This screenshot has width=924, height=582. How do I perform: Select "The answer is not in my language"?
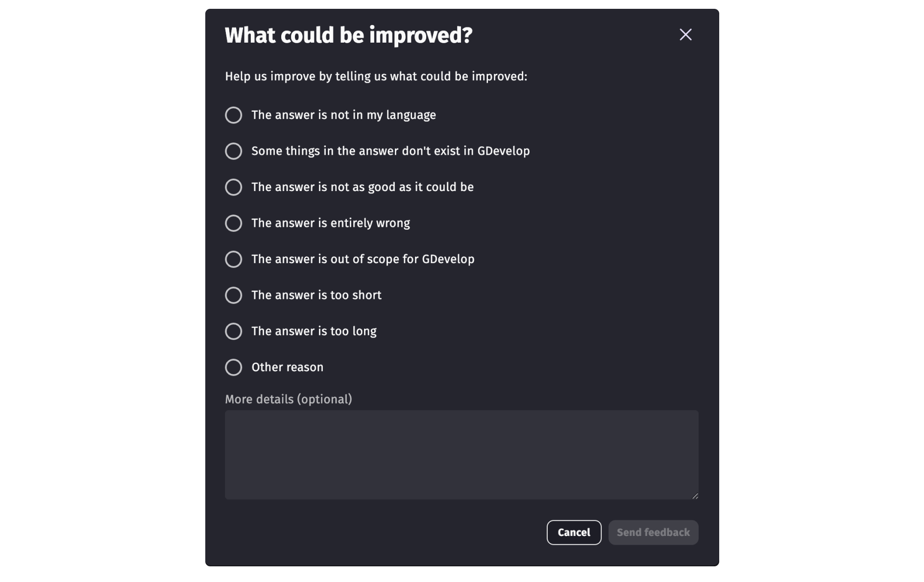coord(343,115)
